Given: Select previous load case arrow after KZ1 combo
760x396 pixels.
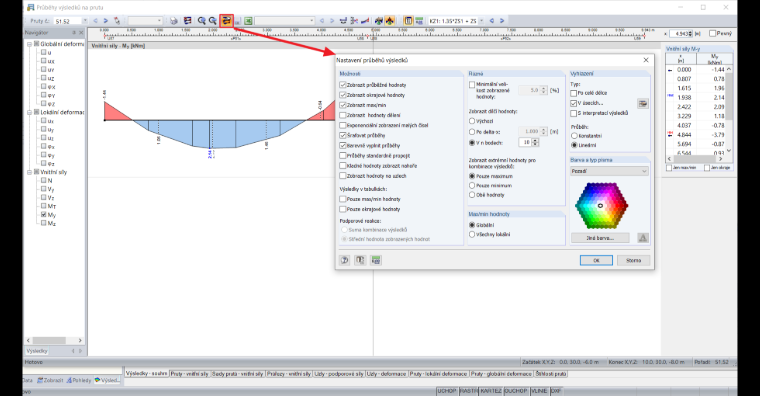Looking at the screenshot, I should [492, 21].
